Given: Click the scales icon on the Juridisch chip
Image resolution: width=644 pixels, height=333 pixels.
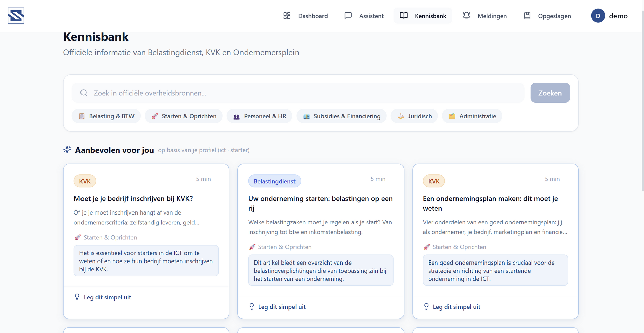Looking at the screenshot, I should pyautogui.click(x=401, y=116).
